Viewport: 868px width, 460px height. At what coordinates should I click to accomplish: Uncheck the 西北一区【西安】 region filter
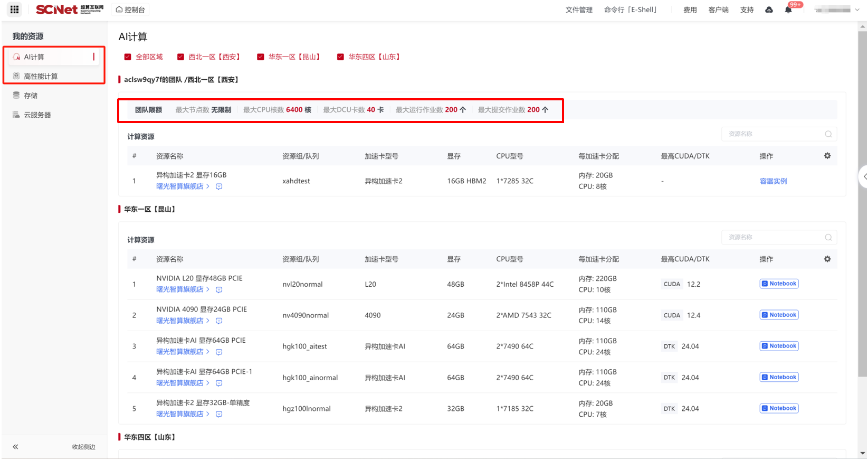click(x=180, y=57)
